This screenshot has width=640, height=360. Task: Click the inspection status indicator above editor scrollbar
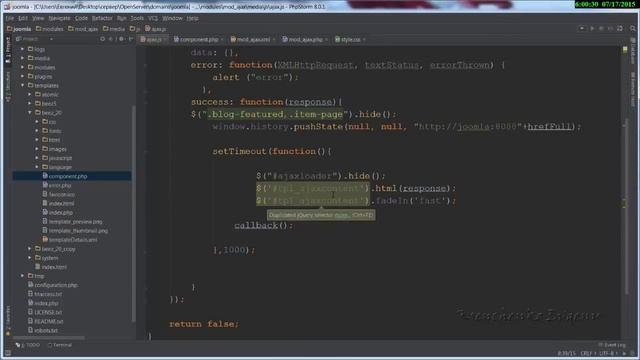[625, 49]
